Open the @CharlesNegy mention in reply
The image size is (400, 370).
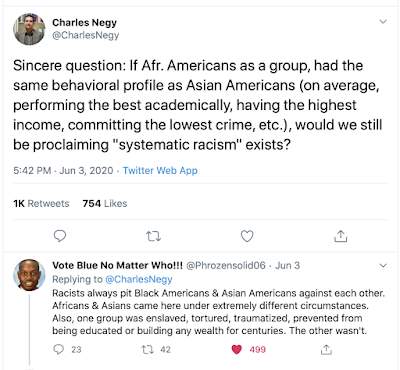(139, 279)
